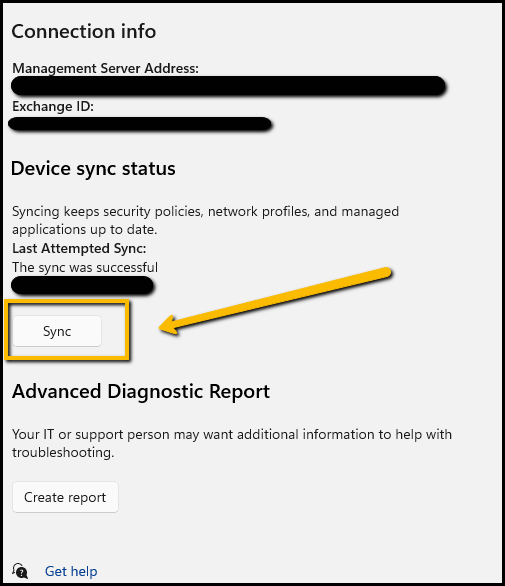This screenshot has width=505, height=586.
Task: Click the 'applications up to date.' text line
Action: [x=84, y=229]
